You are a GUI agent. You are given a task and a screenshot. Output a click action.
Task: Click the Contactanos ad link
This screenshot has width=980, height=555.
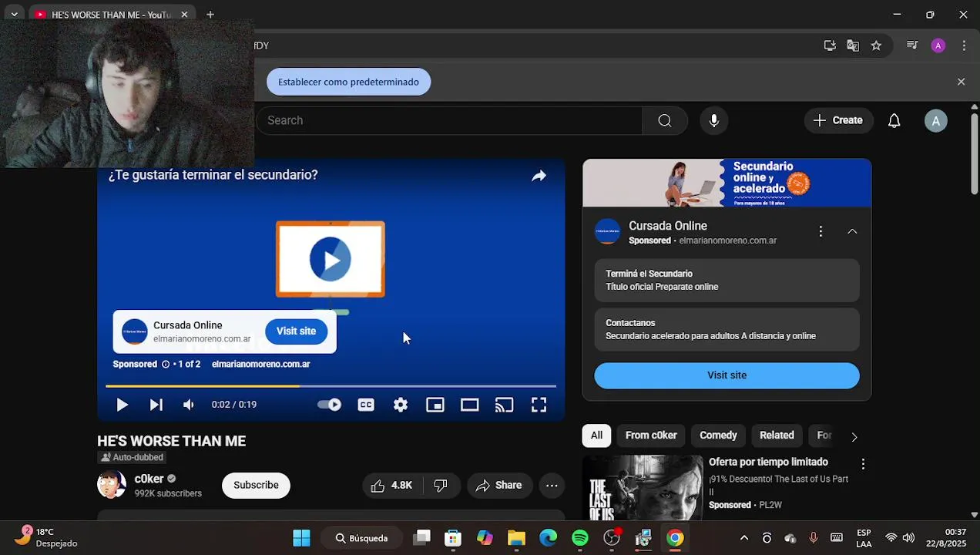pos(727,330)
